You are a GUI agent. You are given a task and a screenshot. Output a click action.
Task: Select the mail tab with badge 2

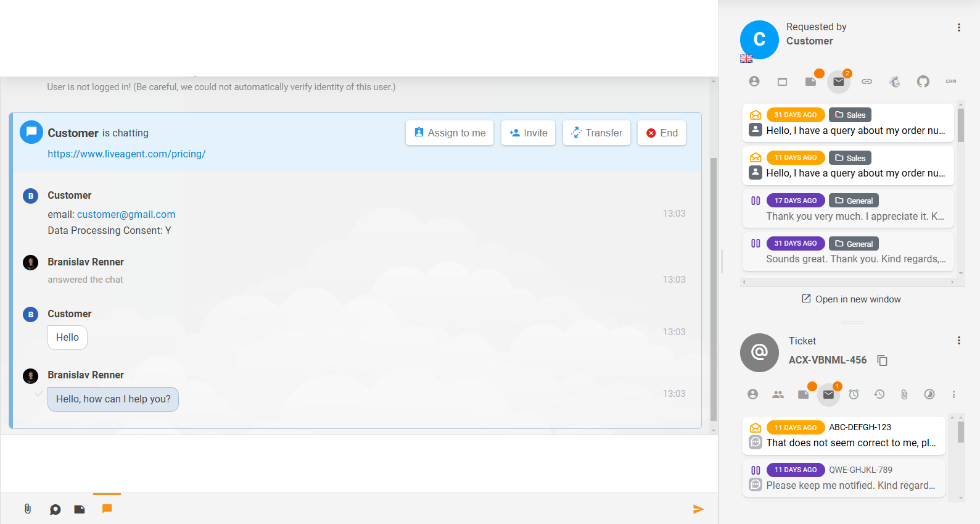(838, 81)
